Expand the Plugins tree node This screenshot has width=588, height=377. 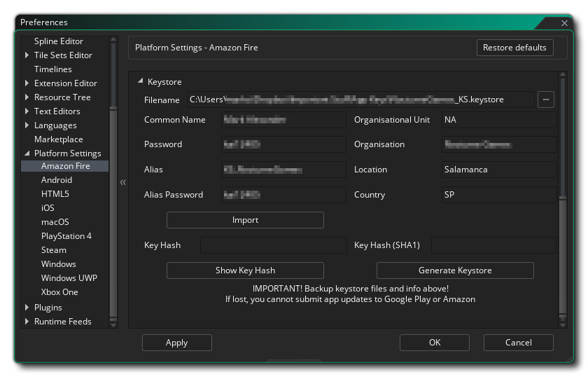click(27, 308)
